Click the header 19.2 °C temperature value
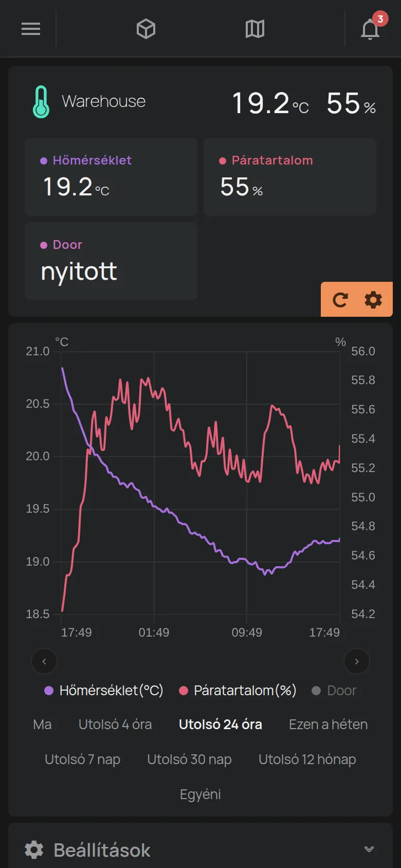The height and width of the screenshot is (868, 401). click(270, 103)
